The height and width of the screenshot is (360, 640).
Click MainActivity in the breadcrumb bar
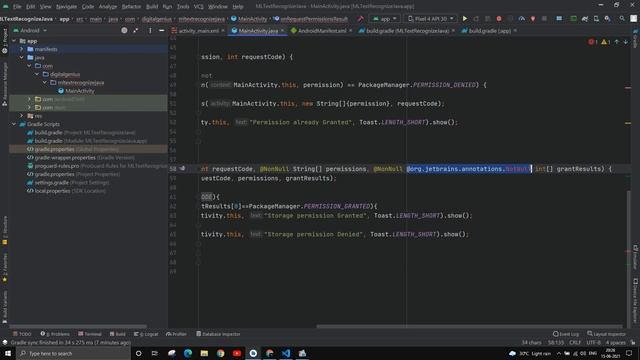[x=252, y=19]
